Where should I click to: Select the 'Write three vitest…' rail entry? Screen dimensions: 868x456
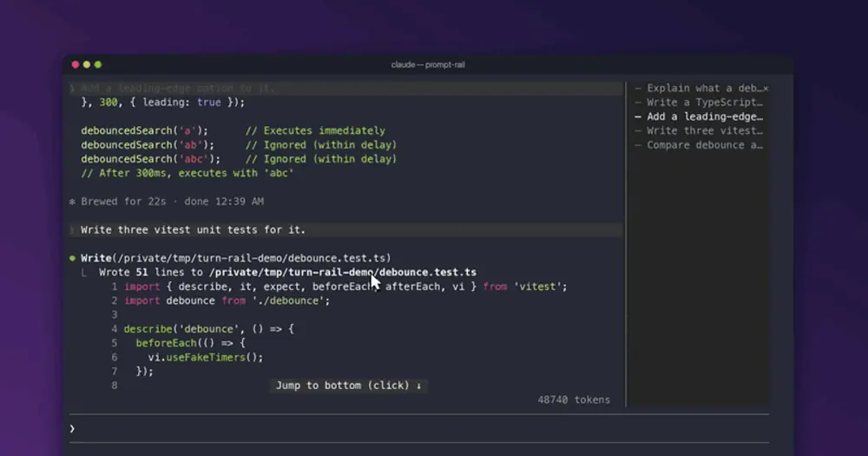pos(701,131)
